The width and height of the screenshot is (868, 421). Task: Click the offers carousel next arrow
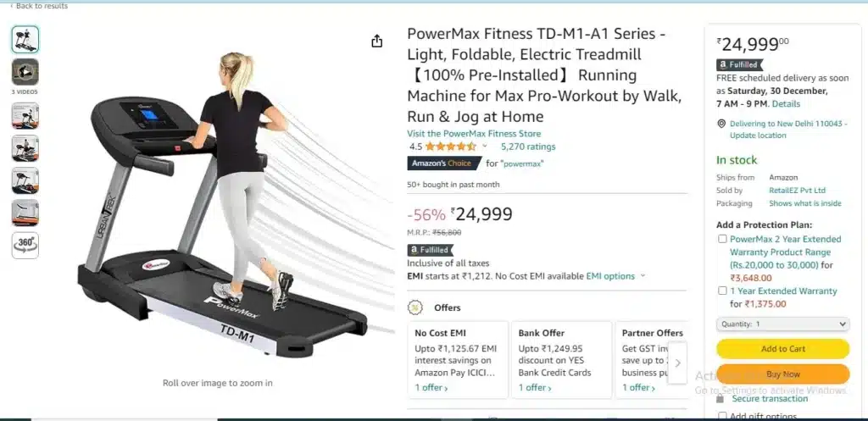[677, 363]
